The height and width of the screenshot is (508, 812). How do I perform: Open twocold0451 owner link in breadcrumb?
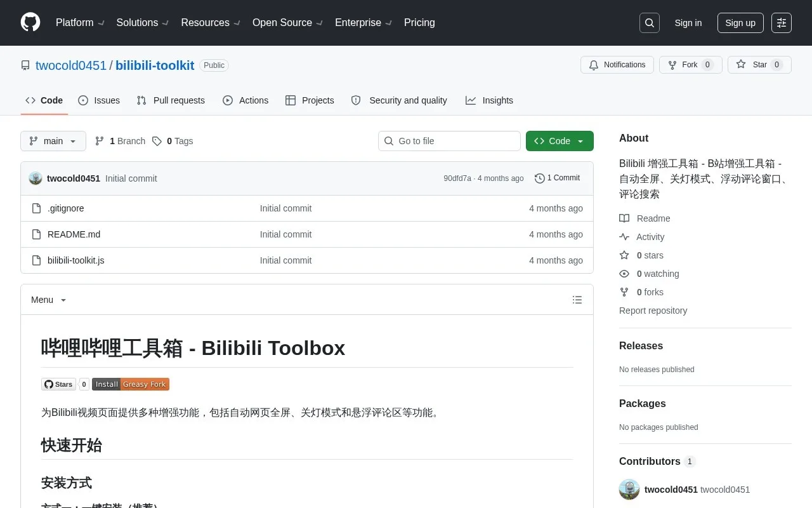tap(71, 65)
